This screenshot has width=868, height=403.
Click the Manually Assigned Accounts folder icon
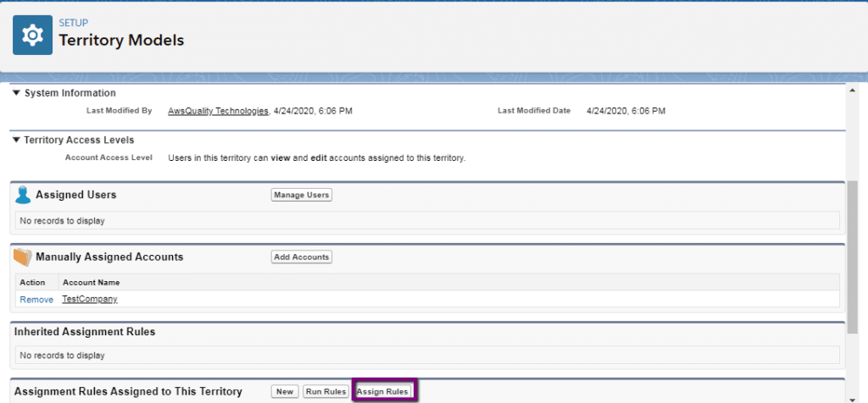point(23,257)
